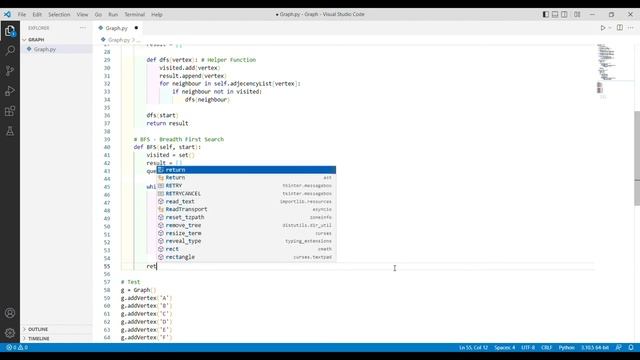Click Graph.py in the breadcrumb
The height and width of the screenshot is (360, 640).
coord(119,40)
